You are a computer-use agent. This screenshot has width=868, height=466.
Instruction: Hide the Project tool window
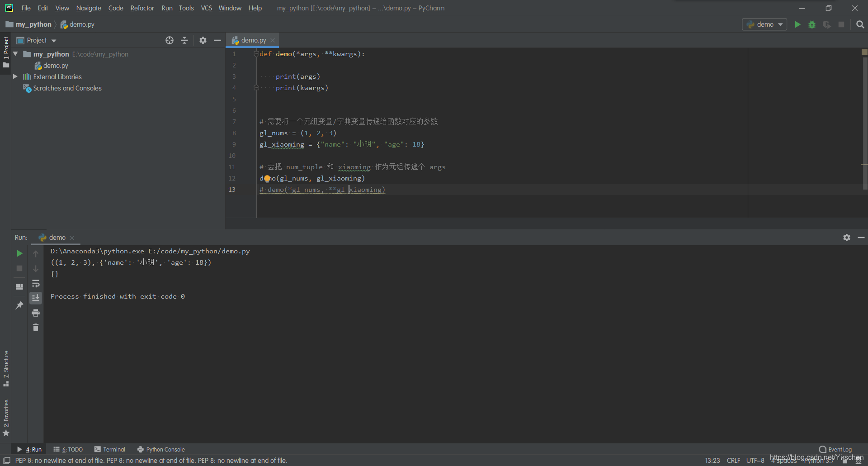click(x=217, y=40)
